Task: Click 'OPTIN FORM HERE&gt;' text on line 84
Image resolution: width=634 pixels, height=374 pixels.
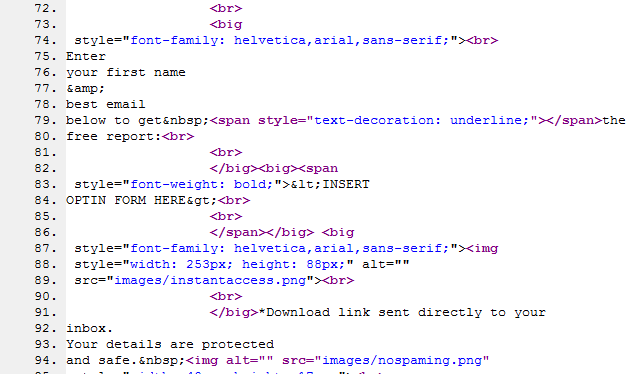Action: [x=142, y=201]
